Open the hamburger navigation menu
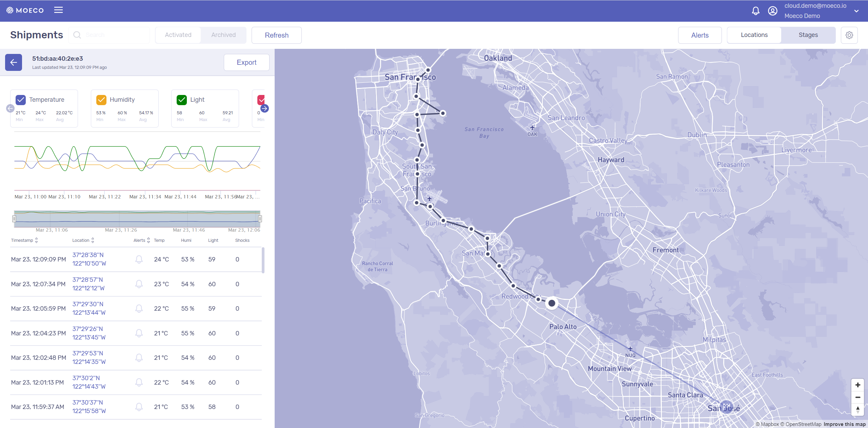 coord(58,10)
